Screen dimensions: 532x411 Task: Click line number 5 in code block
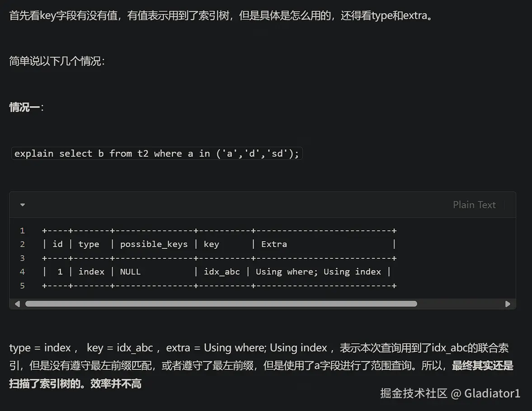[x=22, y=285]
